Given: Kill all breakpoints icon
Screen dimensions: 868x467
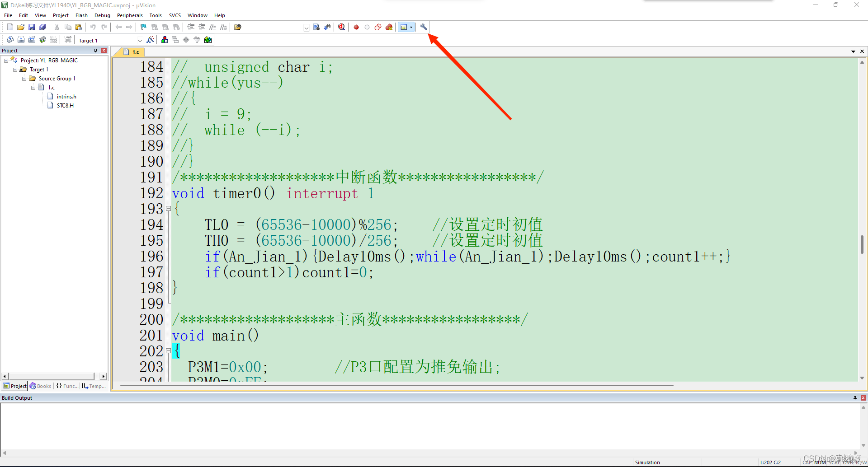Looking at the screenshot, I should pyautogui.click(x=389, y=27).
